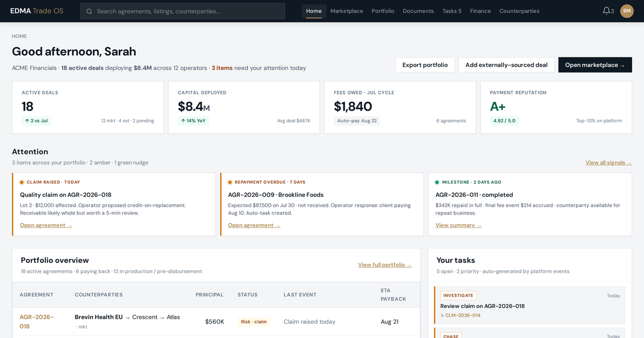
Task: Click EDMA Trade OS logo
Action: tap(36, 11)
